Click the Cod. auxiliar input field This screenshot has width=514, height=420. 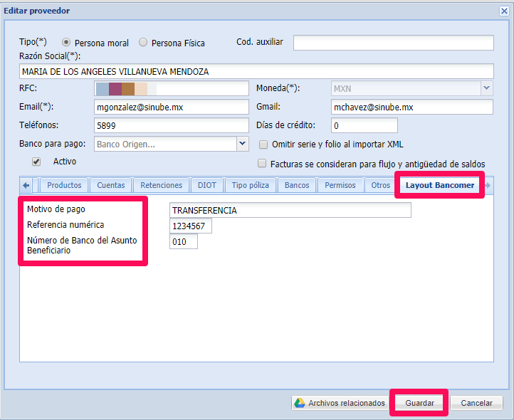tap(394, 43)
